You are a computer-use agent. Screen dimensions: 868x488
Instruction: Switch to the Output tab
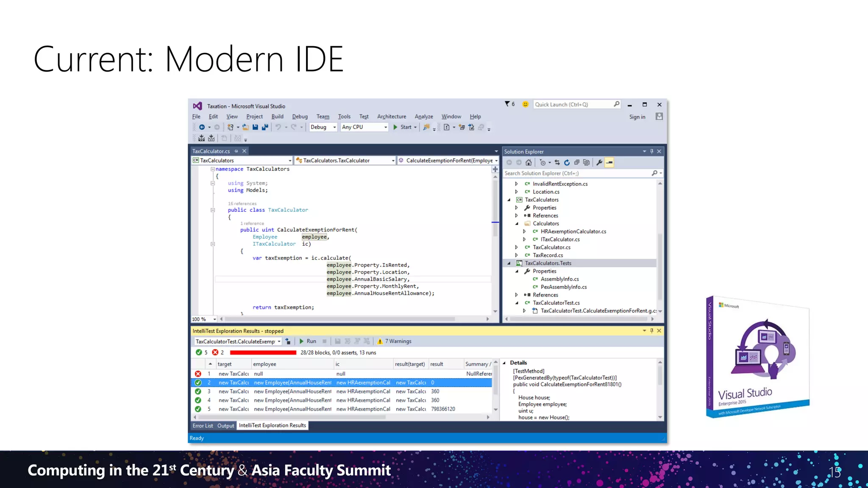click(x=225, y=426)
